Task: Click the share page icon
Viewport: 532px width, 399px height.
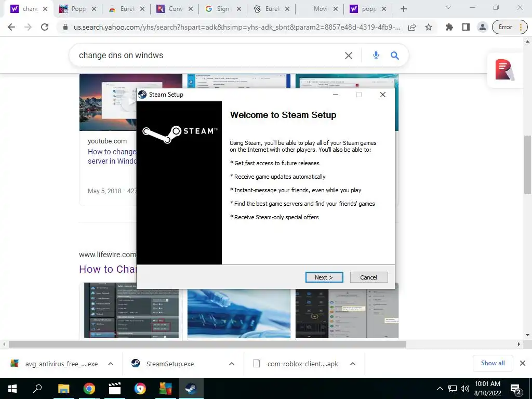Action: point(412,27)
